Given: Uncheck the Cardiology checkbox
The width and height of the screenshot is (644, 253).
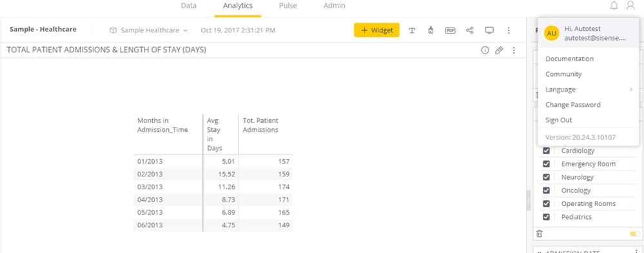Looking at the screenshot, I should pos(546,151).
